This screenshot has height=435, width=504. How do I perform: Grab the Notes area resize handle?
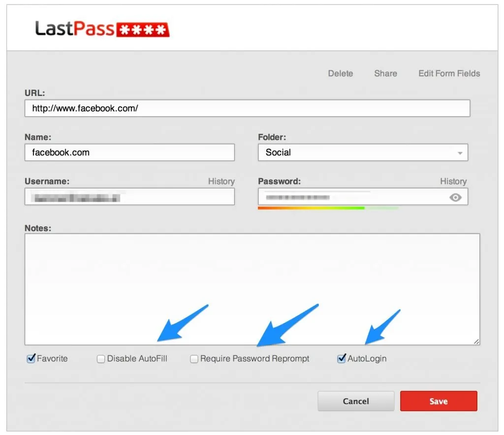(x=476, y=342)
